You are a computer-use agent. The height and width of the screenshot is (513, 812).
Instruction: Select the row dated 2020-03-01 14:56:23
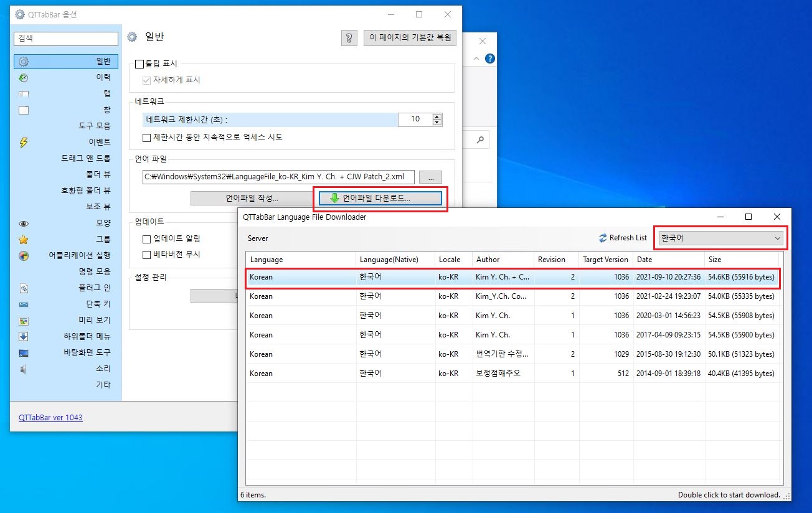pyautogui.click(x=513, y=316)
